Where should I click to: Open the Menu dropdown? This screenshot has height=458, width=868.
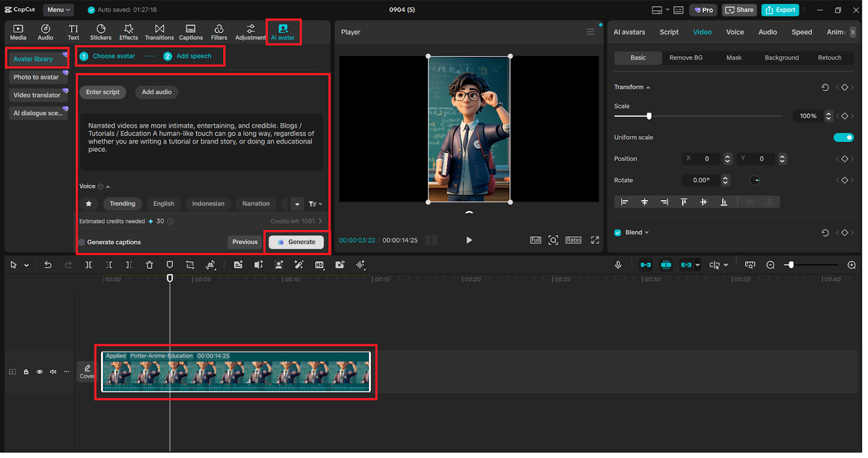point(59,10)
